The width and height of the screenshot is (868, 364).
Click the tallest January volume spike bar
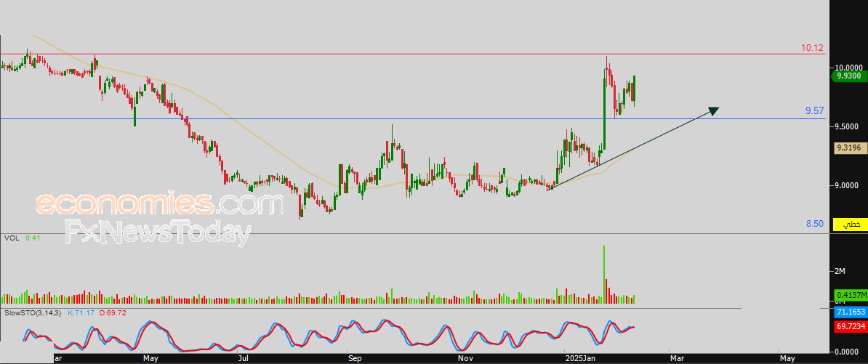tap(604, 275)
